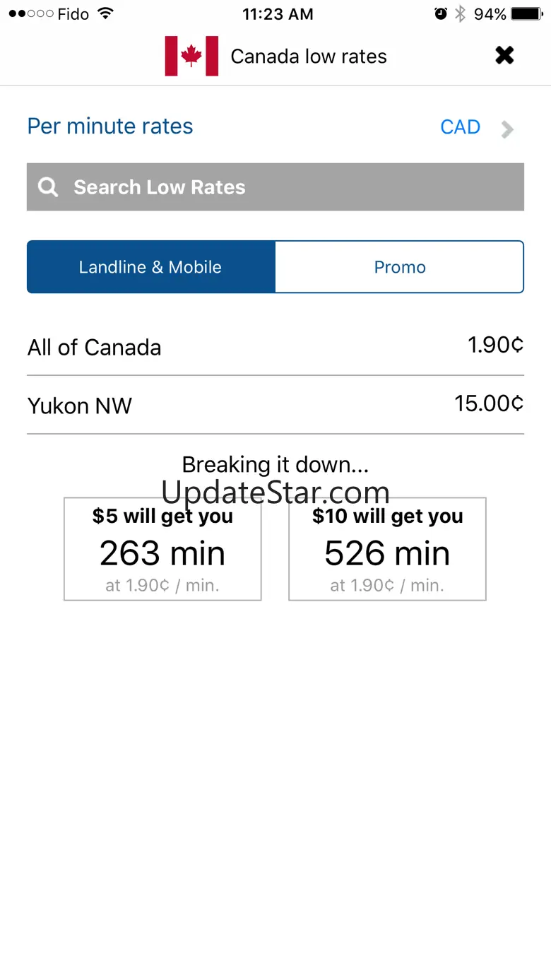
Task: Tap the Search Low Rates field
Action: 283,187
